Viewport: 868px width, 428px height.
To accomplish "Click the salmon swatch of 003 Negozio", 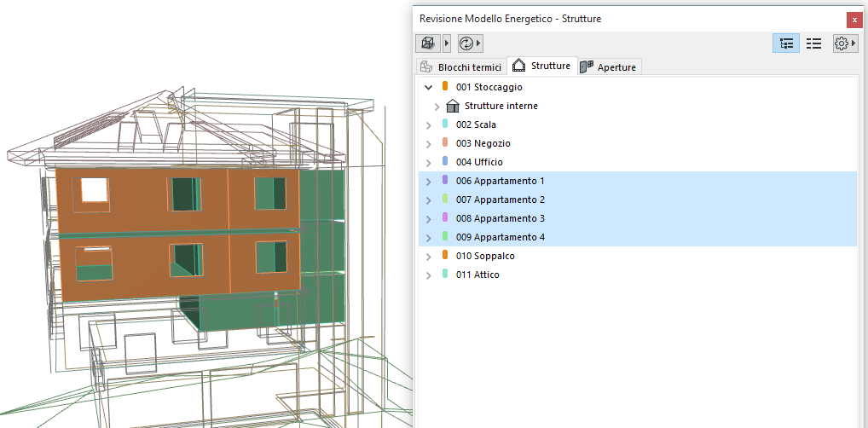I will tap(445, 143).
